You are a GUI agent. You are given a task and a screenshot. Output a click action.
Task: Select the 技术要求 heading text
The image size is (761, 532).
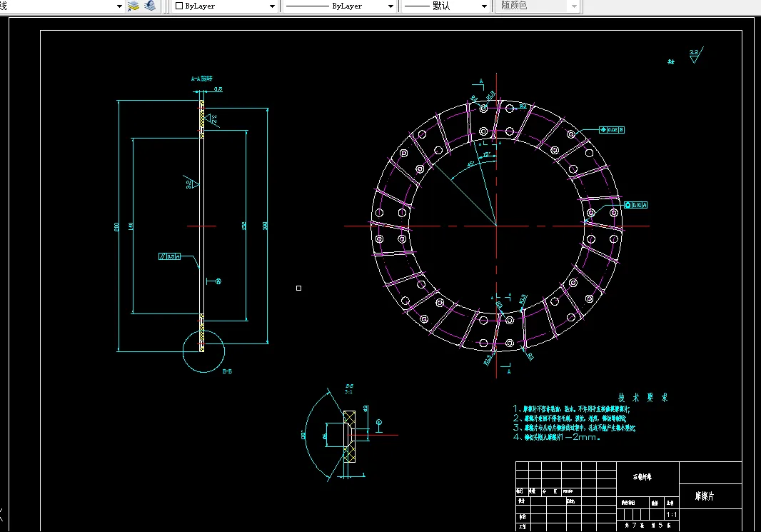[643, 398]
